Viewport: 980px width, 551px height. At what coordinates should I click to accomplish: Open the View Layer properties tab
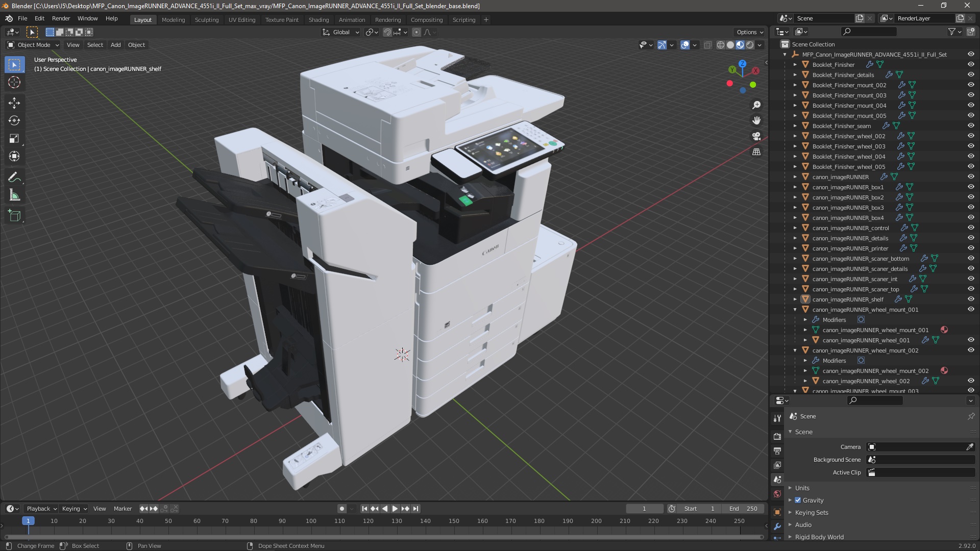(777, 465)
